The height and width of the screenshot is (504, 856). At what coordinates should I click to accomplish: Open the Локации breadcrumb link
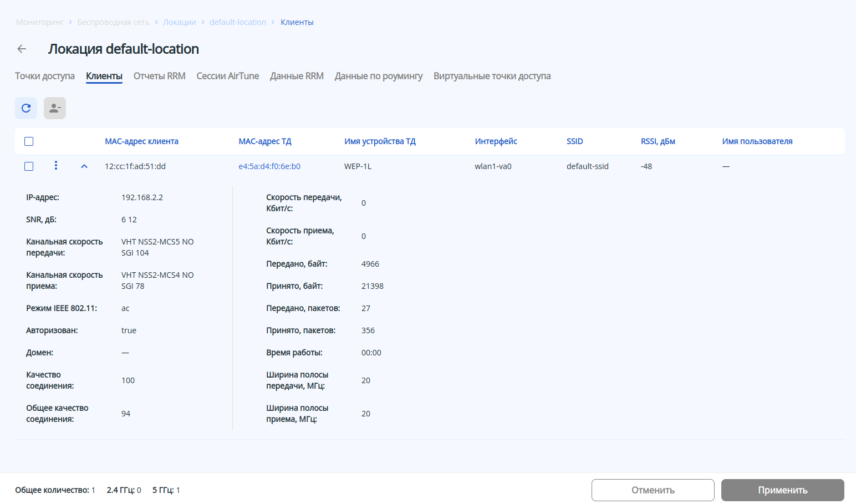(x=180, y=22)
